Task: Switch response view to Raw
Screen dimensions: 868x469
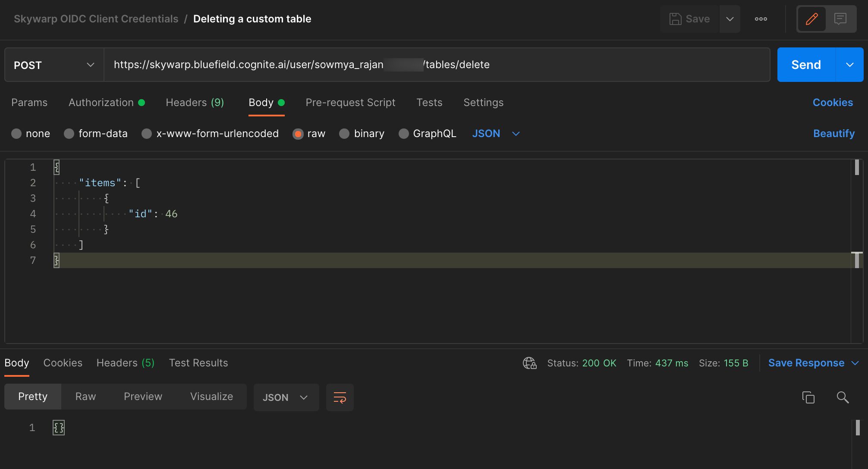Action: (85, 397)
